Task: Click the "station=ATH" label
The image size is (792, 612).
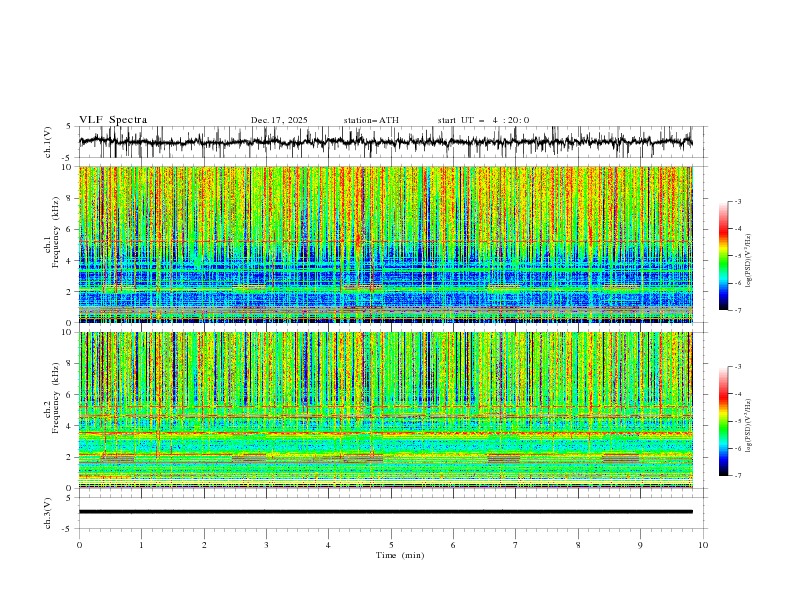Action: click(x=371, y=120)
